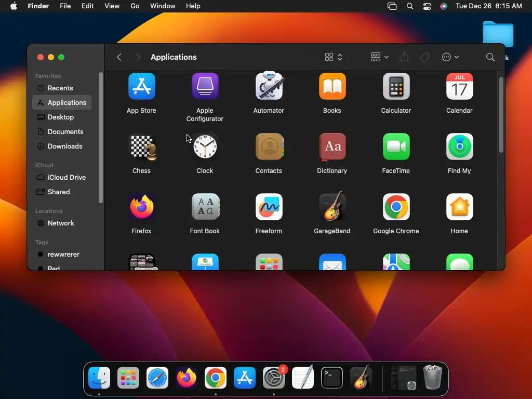532x399 pixels.
Task: Click the Edit Tags toolbar button
Action: tap(425, 57)
